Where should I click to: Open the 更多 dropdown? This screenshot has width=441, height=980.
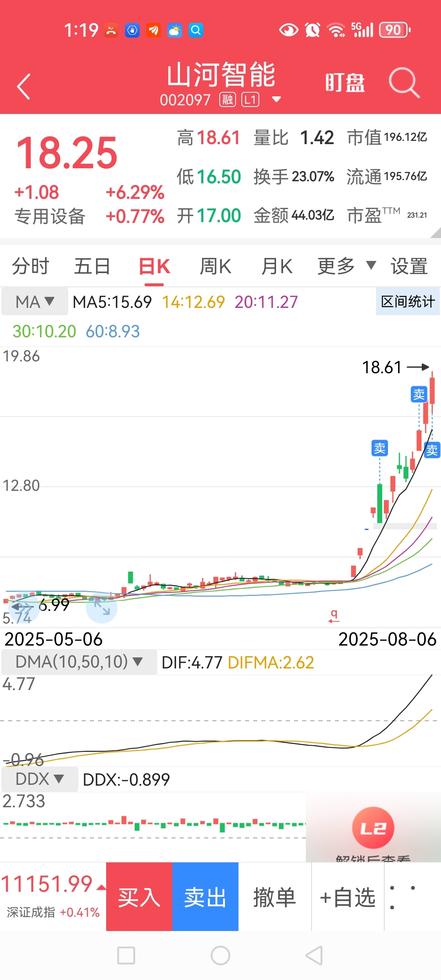coord(346,266)
